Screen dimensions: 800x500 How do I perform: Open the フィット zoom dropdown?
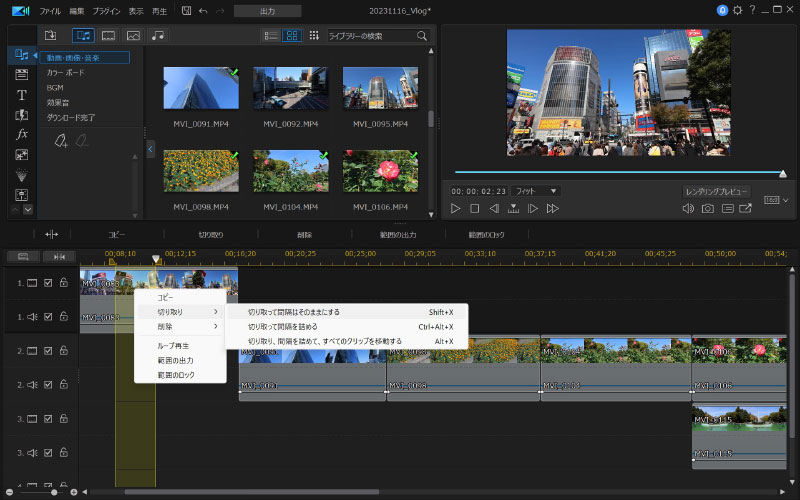click(535, 190)
